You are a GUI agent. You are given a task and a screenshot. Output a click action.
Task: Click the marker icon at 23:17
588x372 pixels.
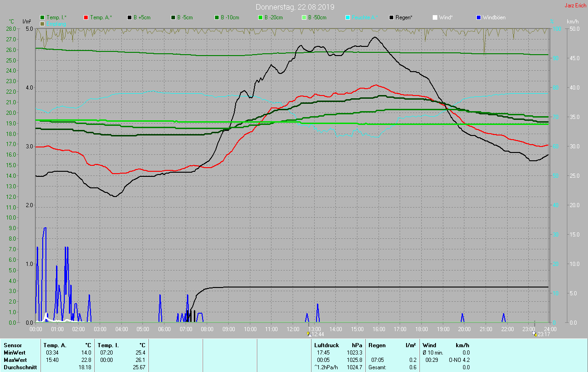[535, 334]
